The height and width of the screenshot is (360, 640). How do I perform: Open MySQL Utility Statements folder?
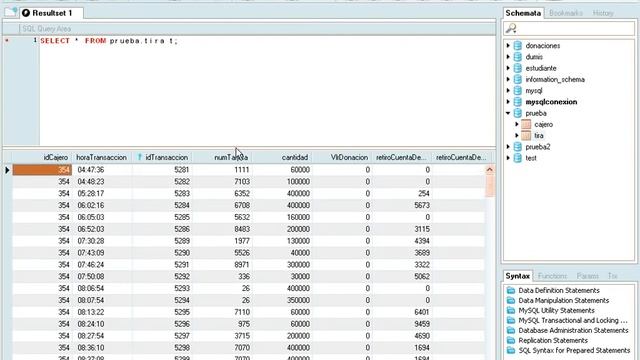pyautogui.click(x=556, y=311)
